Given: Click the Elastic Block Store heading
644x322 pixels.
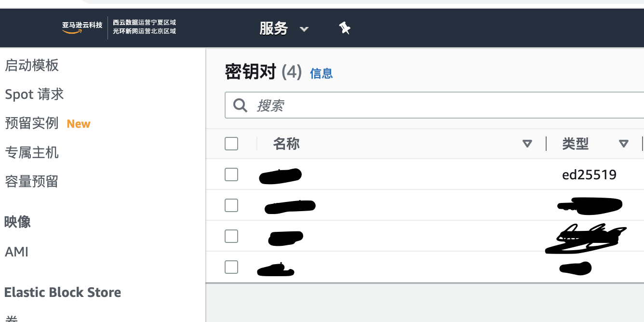Looking at the screenshot, I should pos(63,292).
